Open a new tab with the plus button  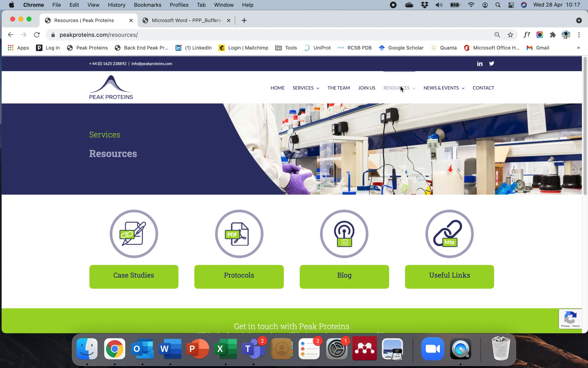[x=244, y=20]
